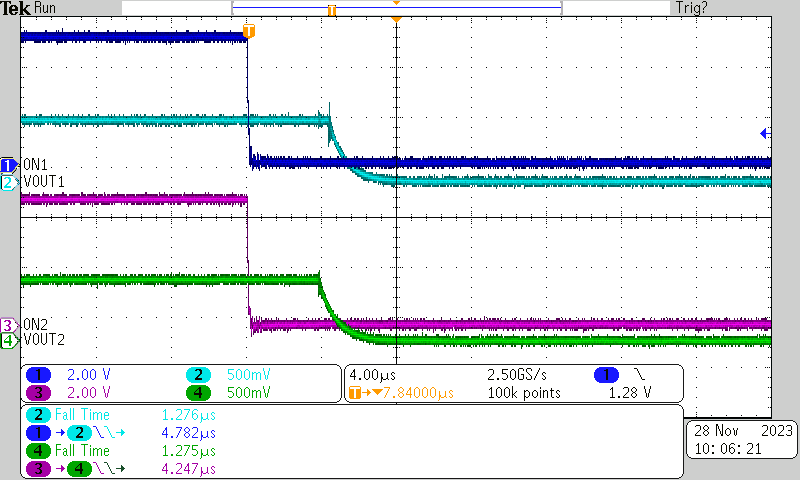Click the channel 1 ground marker beside ON1
Image resolution: width=800 pixels, height=480 pixels.
click(x=8, y=165)
